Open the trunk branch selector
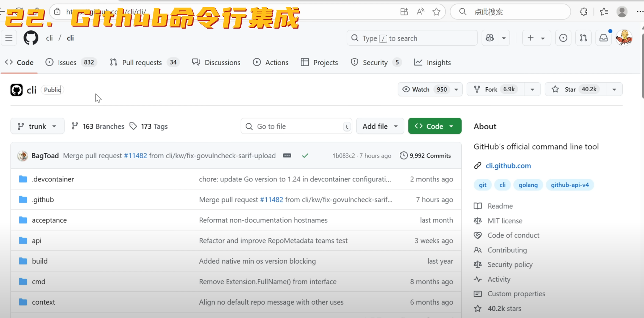Screen dimensions: 644x318 pos(38,126)
